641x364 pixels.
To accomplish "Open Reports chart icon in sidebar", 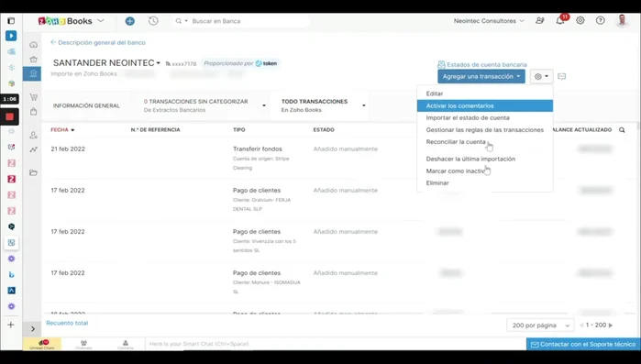I will click(x=34, y=149).
